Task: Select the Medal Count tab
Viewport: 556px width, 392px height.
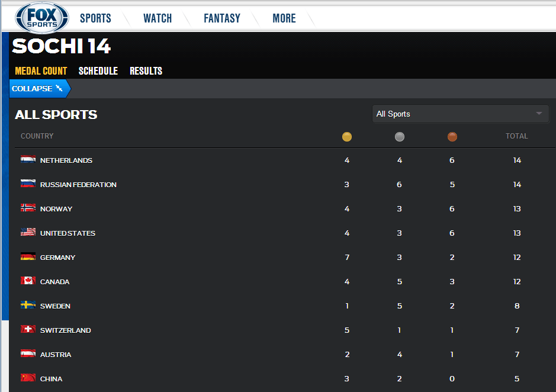Action: [x=41, y=71]
